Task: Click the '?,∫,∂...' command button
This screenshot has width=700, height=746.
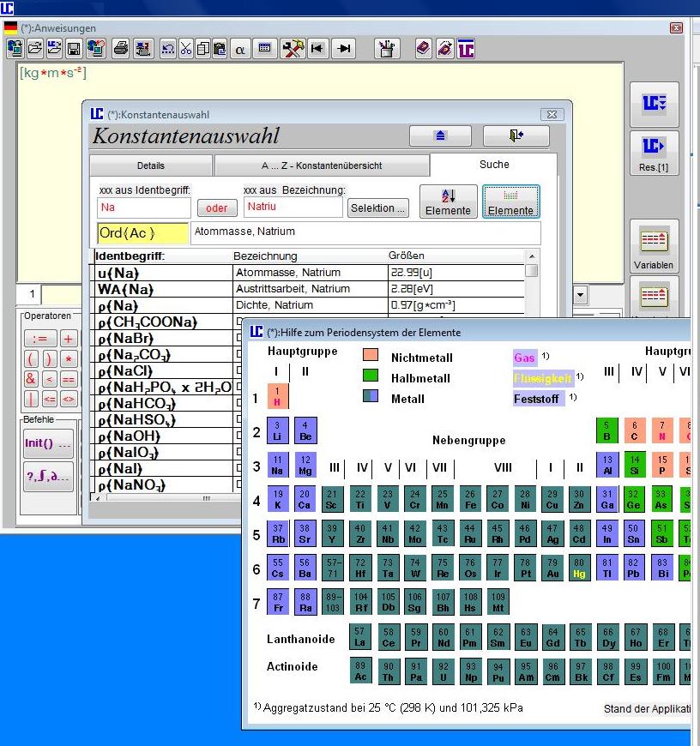Action: (48, 476)
